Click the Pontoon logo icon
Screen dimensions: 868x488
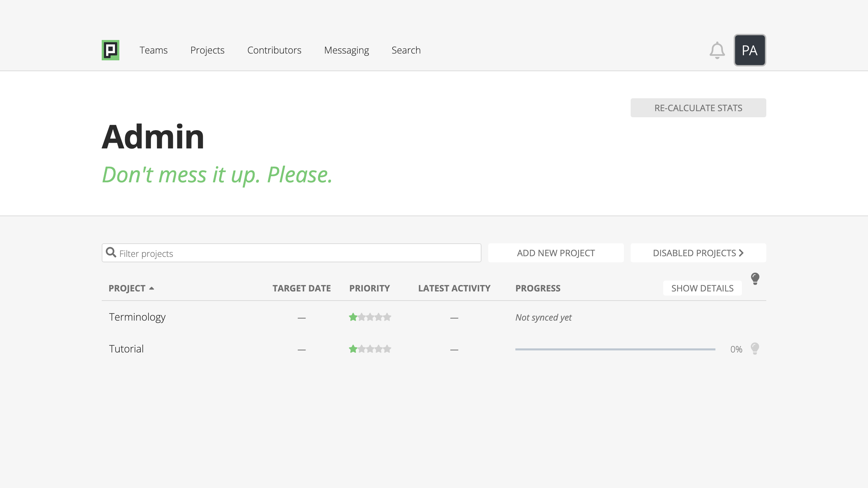tap(111, 50)
